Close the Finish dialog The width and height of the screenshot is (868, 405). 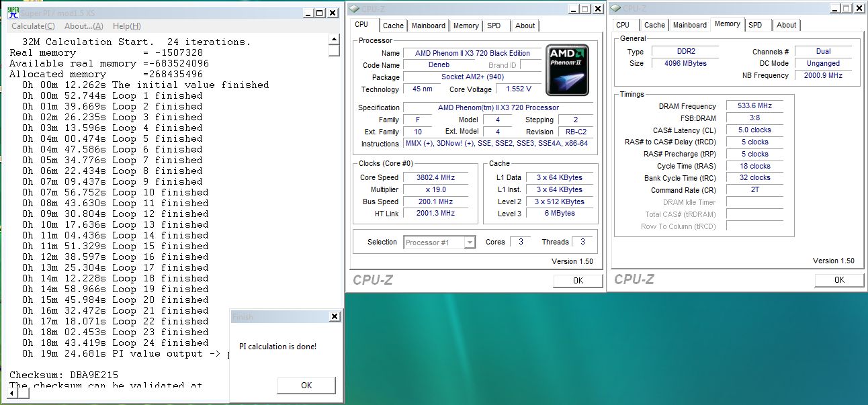pyautogui.click(x=334, y=316)
